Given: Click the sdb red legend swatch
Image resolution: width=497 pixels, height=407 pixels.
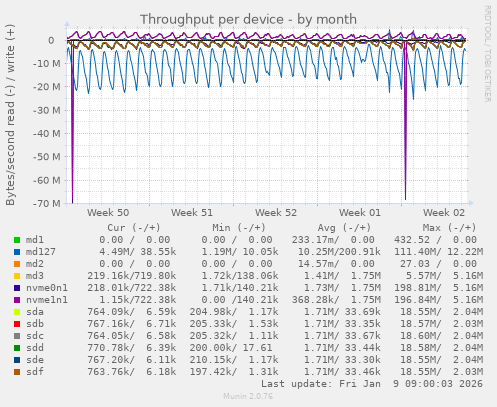Looking at the screenshot, I should tap(17, 324).
